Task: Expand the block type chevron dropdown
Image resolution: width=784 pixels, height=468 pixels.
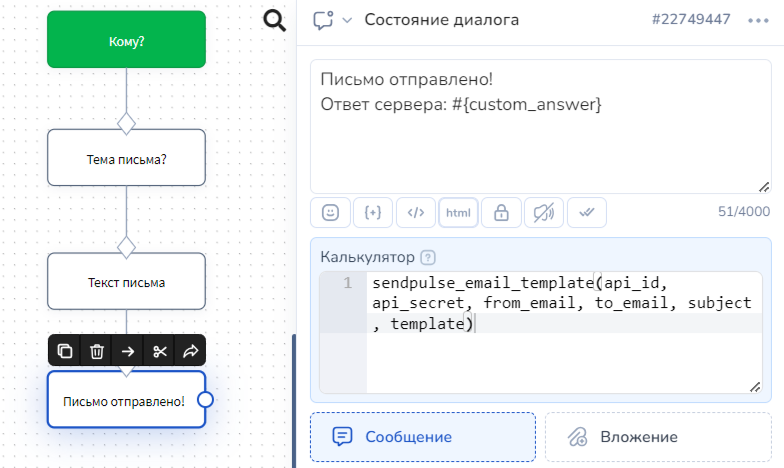Action: click(347, 20)
